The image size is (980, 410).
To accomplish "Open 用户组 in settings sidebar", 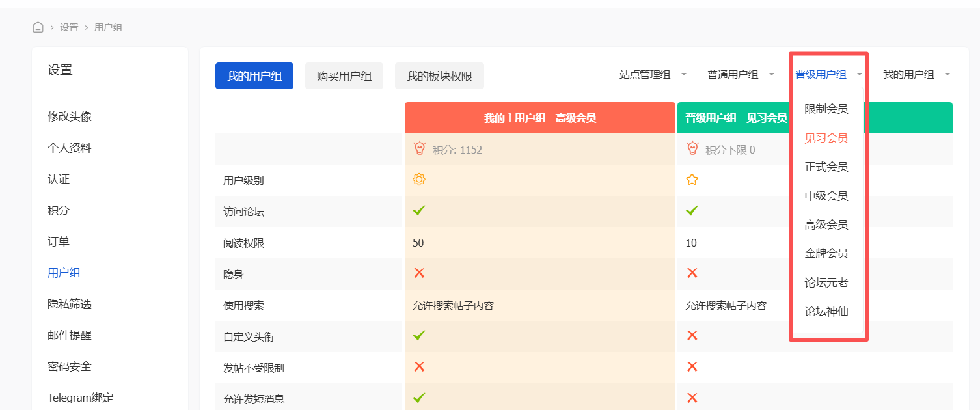I will [x=64, y=273].
